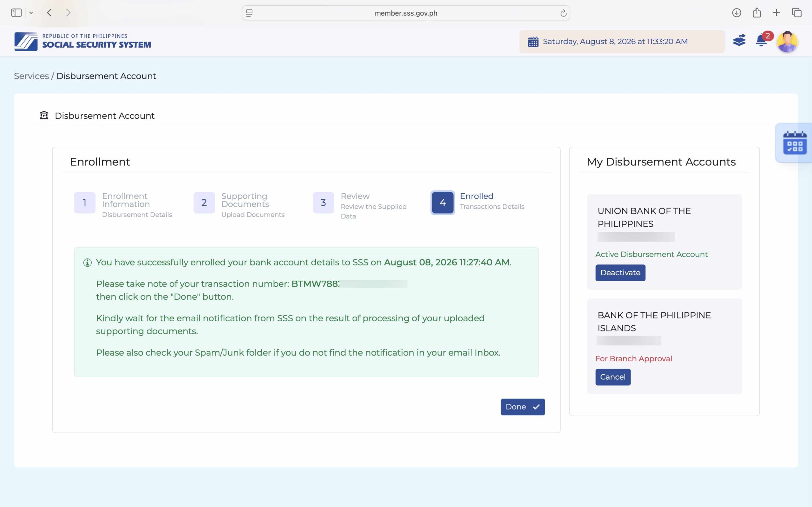Click My Disbursement Accounts heading
The height and width of the screenshot is (507, 812).
(661, 162)
